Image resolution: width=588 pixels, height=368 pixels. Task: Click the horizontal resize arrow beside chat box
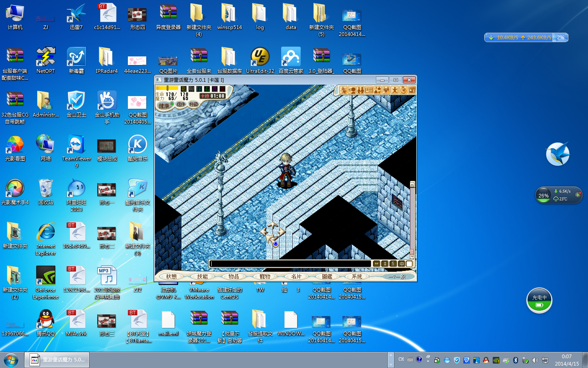coord(377,264)
